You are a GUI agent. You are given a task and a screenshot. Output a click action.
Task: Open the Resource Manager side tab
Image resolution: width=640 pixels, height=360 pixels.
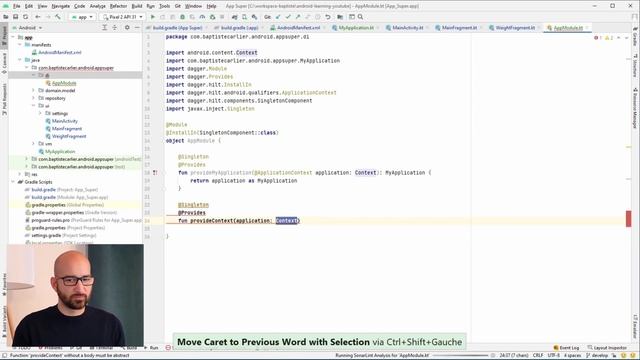[635, 108]
